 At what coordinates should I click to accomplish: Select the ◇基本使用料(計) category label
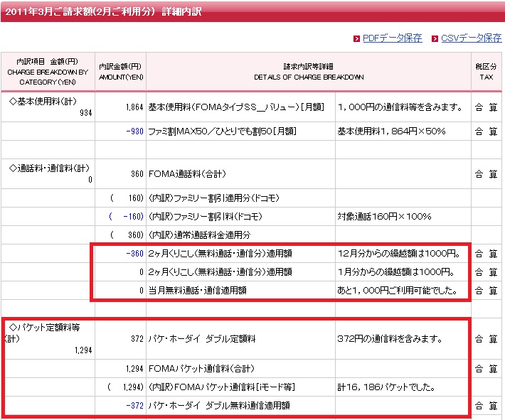click(x=43, y=102)
